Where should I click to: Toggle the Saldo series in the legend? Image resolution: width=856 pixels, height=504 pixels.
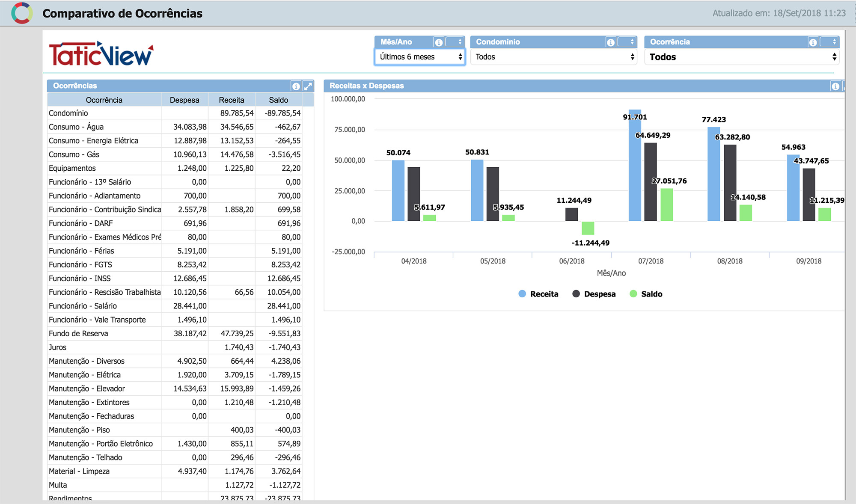coord(646,294)
